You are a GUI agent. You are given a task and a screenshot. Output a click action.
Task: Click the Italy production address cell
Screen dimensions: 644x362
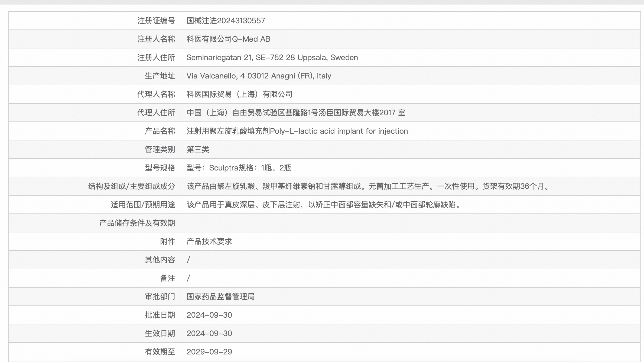pos(259,76)
